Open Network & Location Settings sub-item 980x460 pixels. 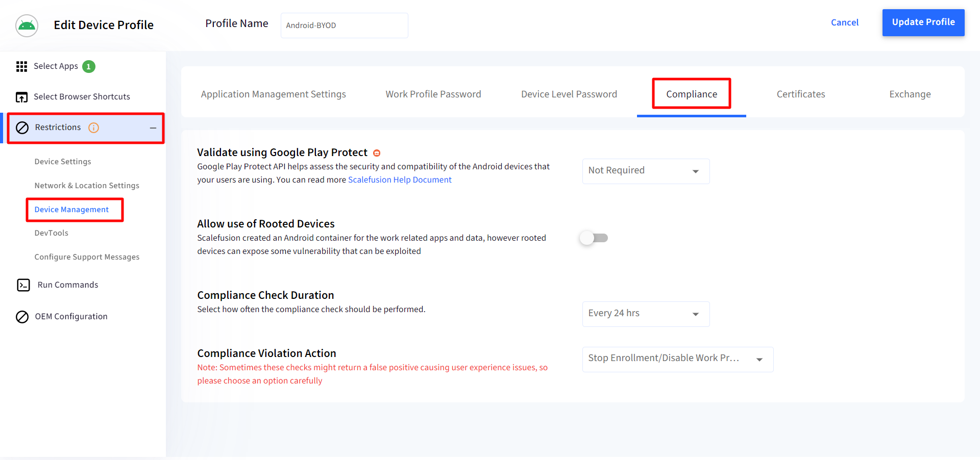point(87,186)
